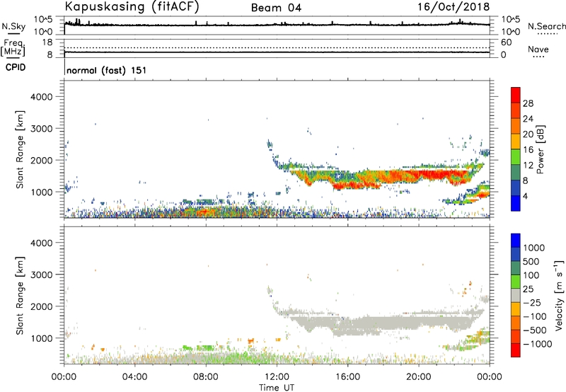Image resolution: width=566 pixels, height=392 pixels.
Task: Click the 'Beam 04' label
Action: click(276, 8)
